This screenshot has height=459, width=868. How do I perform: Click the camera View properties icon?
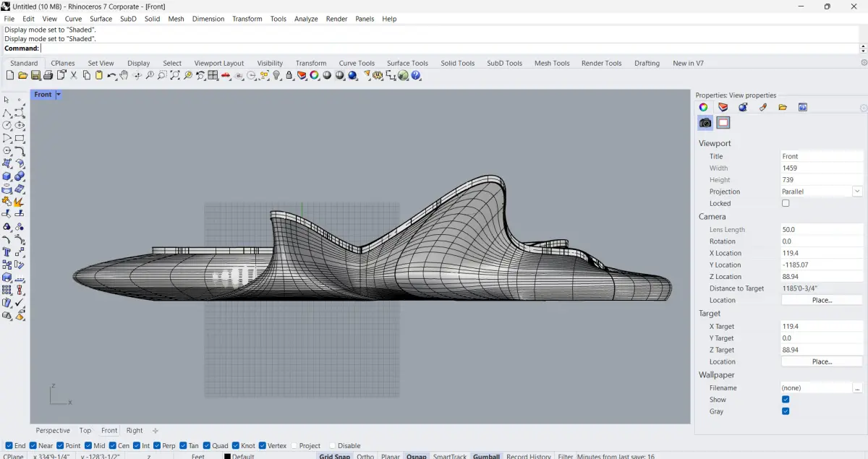[705, 123]
